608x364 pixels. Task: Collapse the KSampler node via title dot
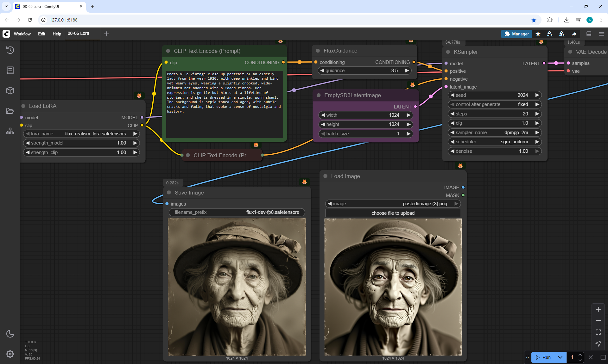[448, 52]
